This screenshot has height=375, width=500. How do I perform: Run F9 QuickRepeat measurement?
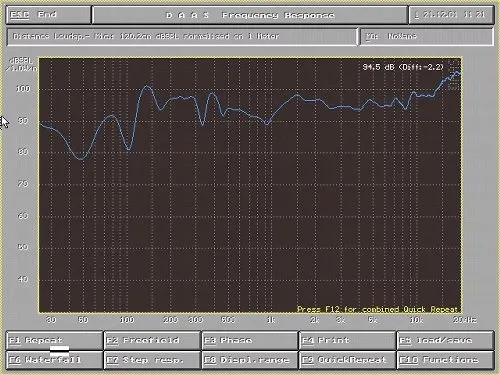click(347, 360)
